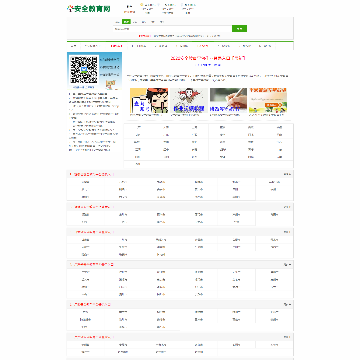
Task: Open the flying superhero cartoon thumbnail
Action: 189,100
